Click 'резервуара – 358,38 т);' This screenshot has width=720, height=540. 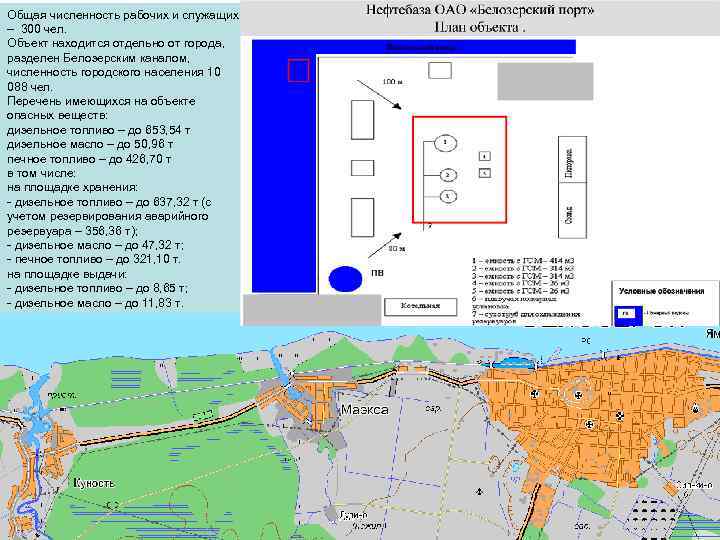click(x=72, y=231)
